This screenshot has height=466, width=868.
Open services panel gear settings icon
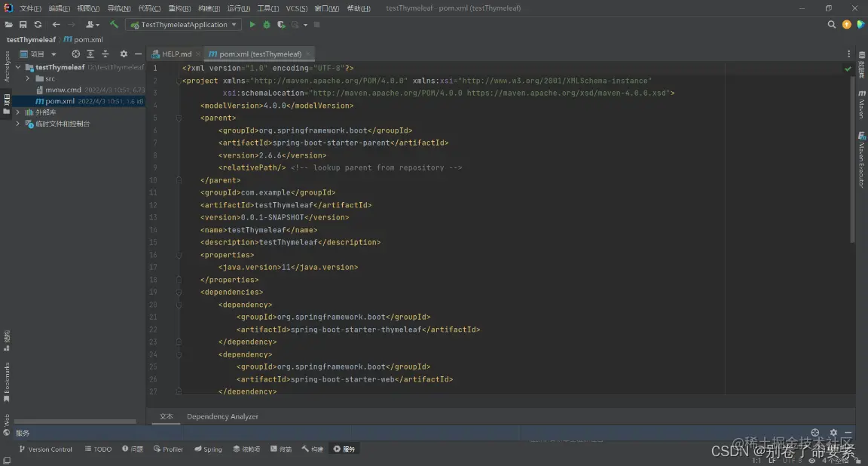pos(833,432)
